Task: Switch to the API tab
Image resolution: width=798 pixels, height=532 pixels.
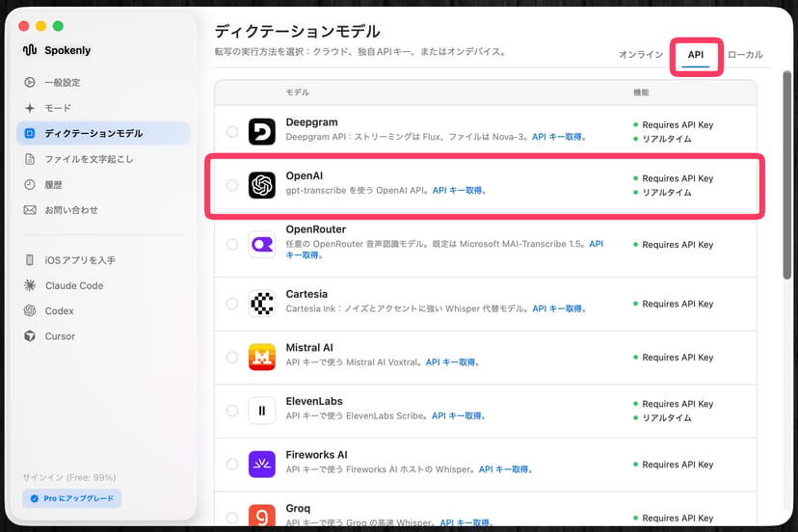Action: tap(696, 55)
